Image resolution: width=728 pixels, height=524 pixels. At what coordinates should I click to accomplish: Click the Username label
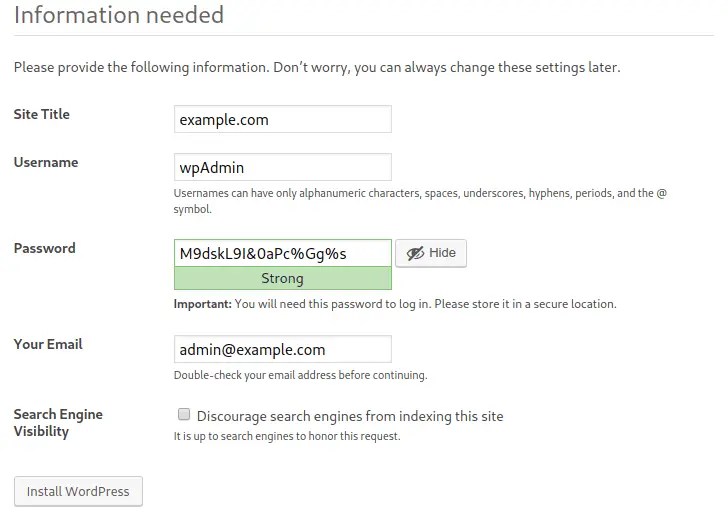tap(46, 162)
